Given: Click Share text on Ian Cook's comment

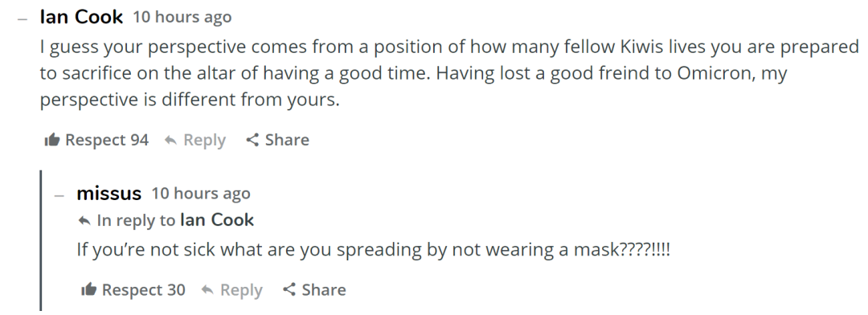Looking at the screenshot, I should (x=287, y=140).
